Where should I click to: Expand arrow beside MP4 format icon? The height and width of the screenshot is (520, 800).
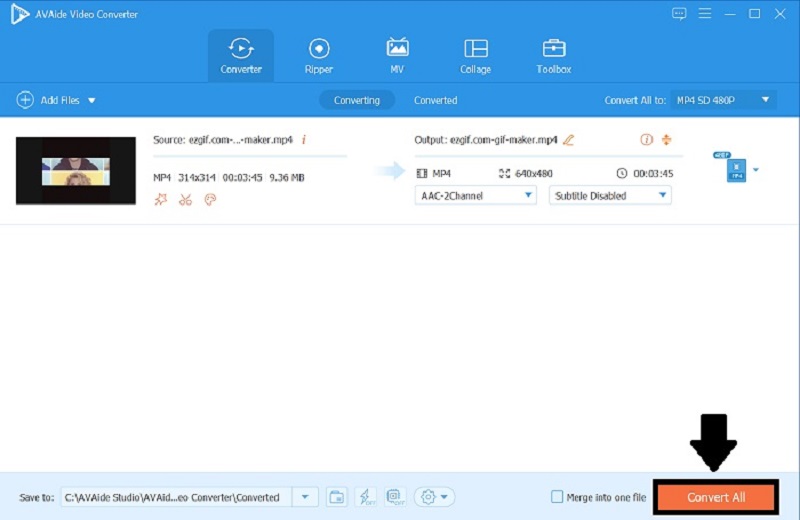click(x=756, y=170)
